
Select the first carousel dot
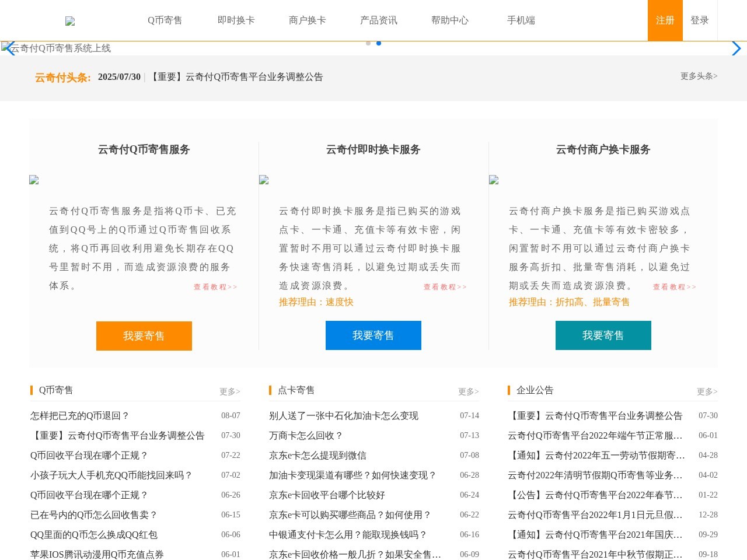coord(368,43)
